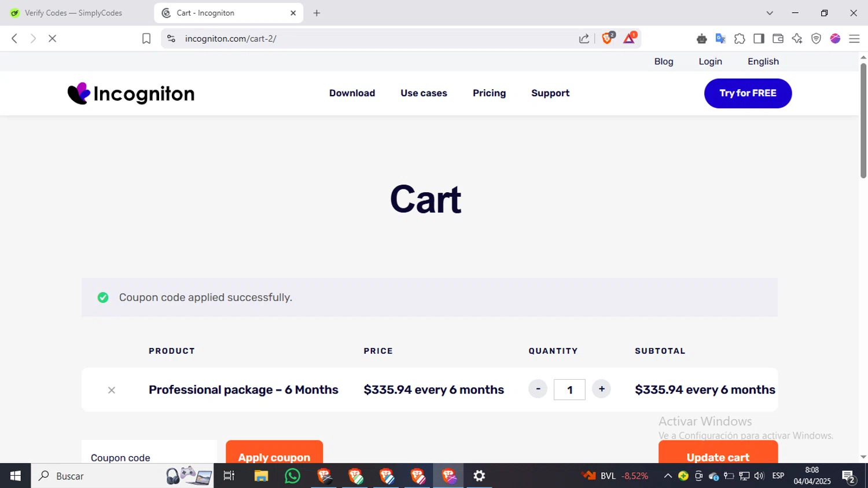The image size is (868, 488).
Task: Open site information icon in address bar
Action: click(x=171, y=38)
